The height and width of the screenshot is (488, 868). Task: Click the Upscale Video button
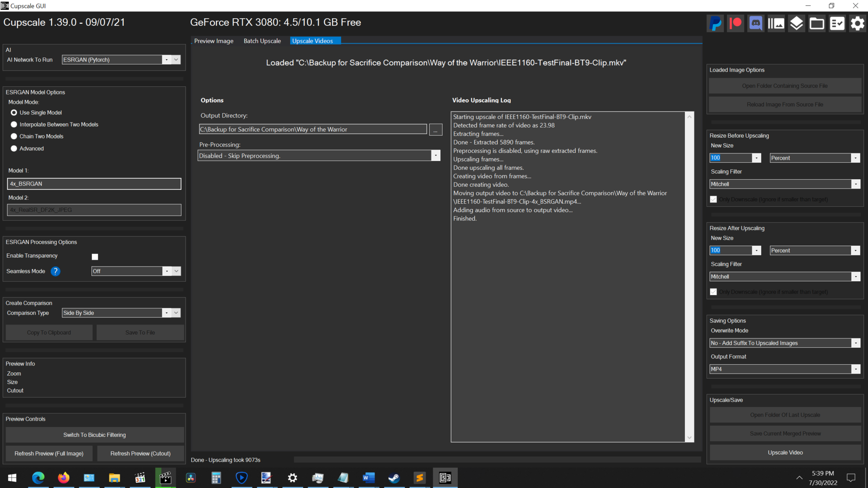pos(785,452)
